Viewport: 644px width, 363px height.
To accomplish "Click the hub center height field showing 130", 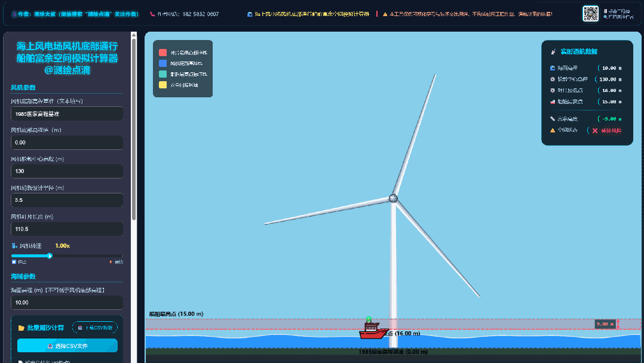I will (x=67, y=171).
